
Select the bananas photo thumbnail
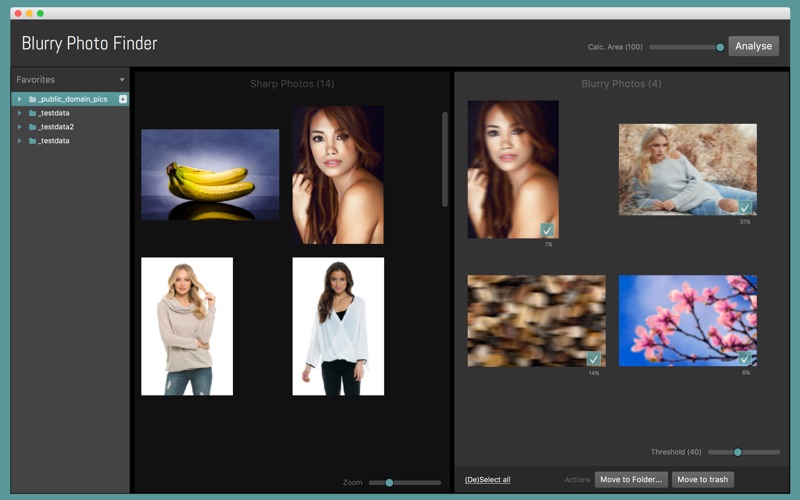tap(210, 175)
